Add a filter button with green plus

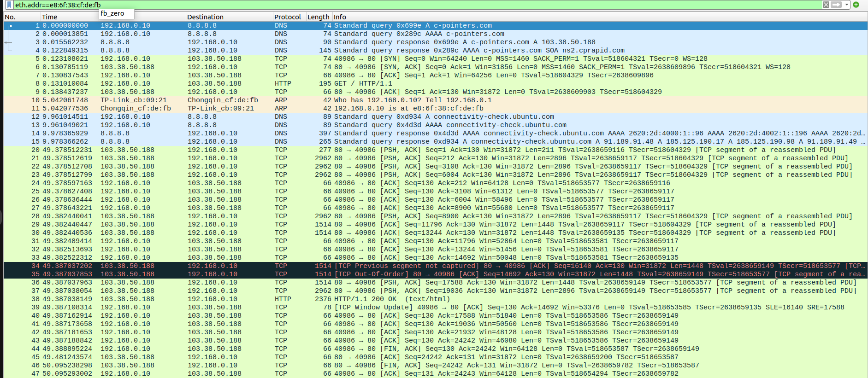tap(856, 5)
